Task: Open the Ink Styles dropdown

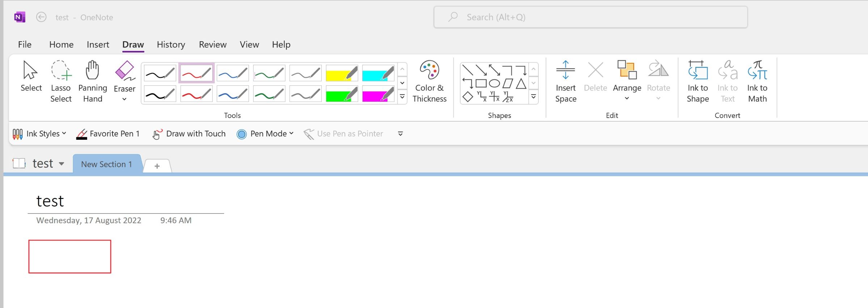Action: (39, 134)
